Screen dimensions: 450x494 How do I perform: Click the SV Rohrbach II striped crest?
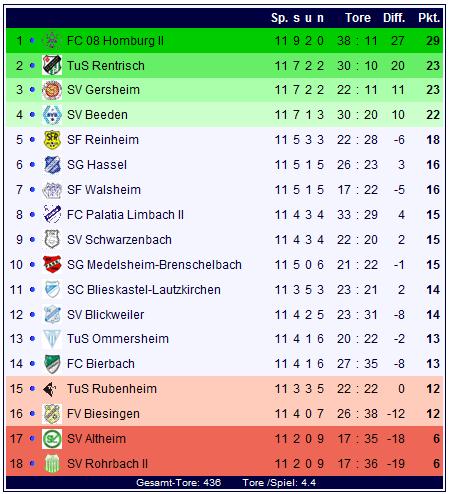52,464
